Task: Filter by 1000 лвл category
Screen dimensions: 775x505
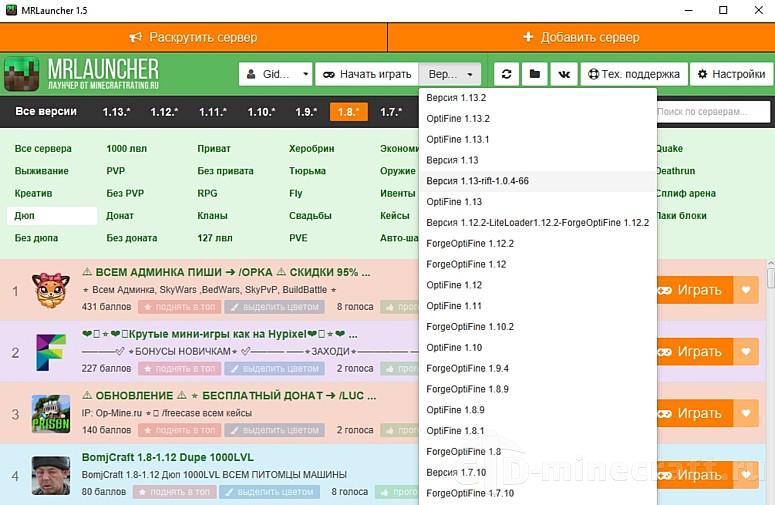Action: click(x=127, y=149)
